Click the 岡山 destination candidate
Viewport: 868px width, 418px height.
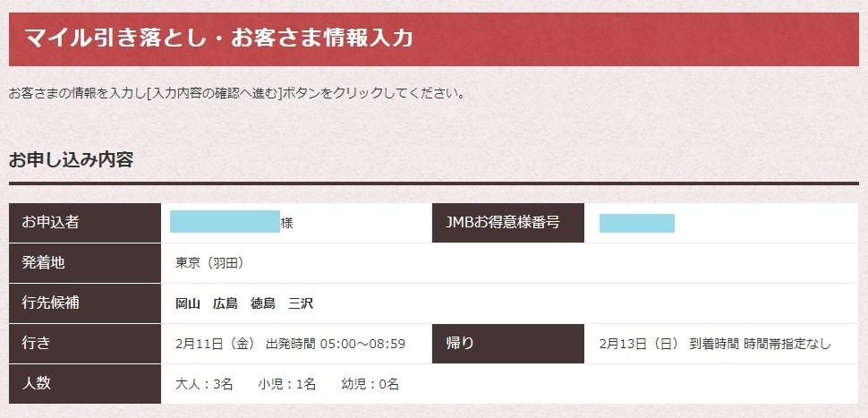click(187, 303)
